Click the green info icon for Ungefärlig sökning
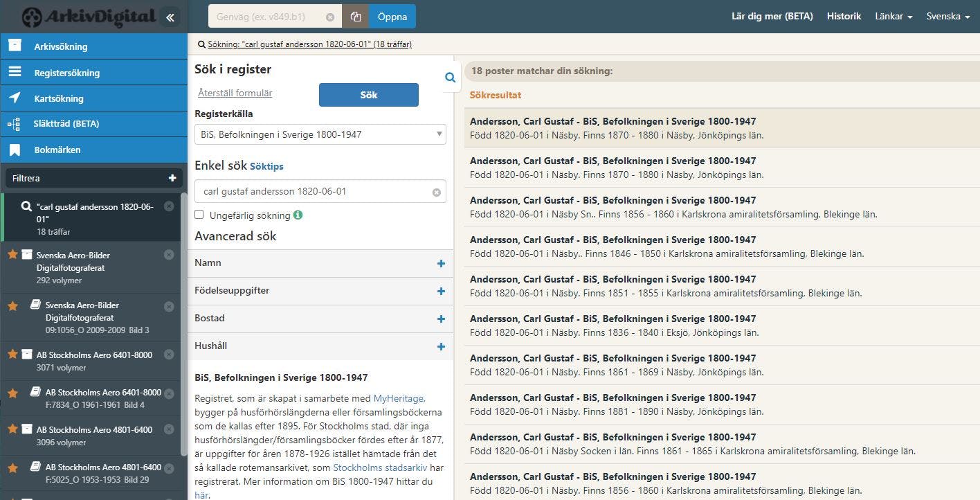980x500 pixels. tap(298, 215)
